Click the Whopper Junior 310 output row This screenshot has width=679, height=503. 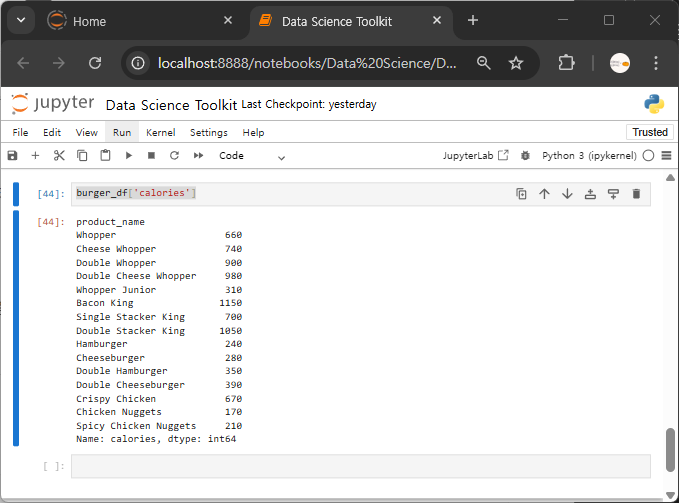[x=159, y=290]
